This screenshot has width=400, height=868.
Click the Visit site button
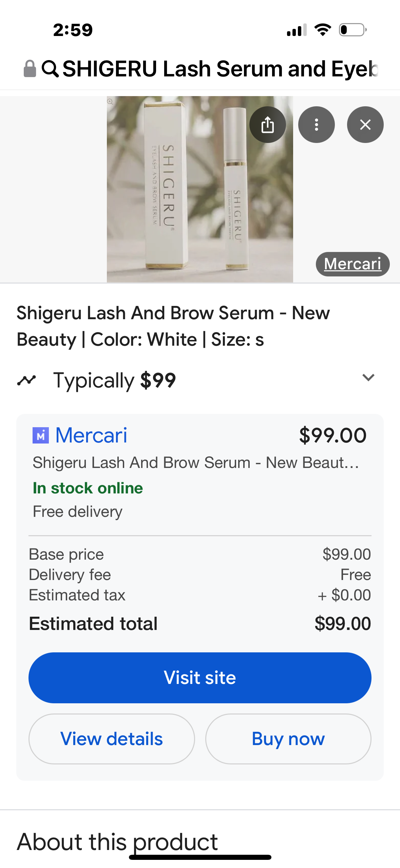pos(200,678)
